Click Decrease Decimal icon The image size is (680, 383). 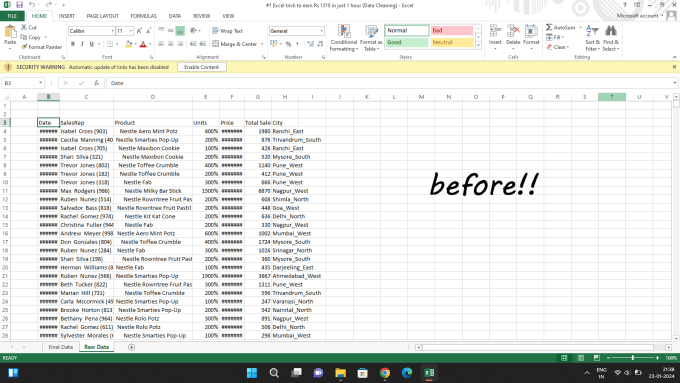320,44
